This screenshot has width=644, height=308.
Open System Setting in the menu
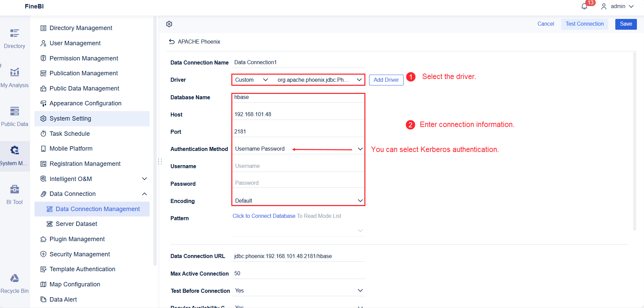coord(92,119)
